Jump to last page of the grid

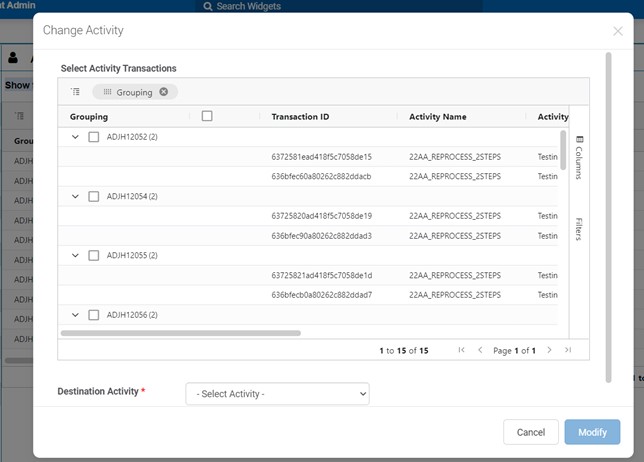coord(568,350)
